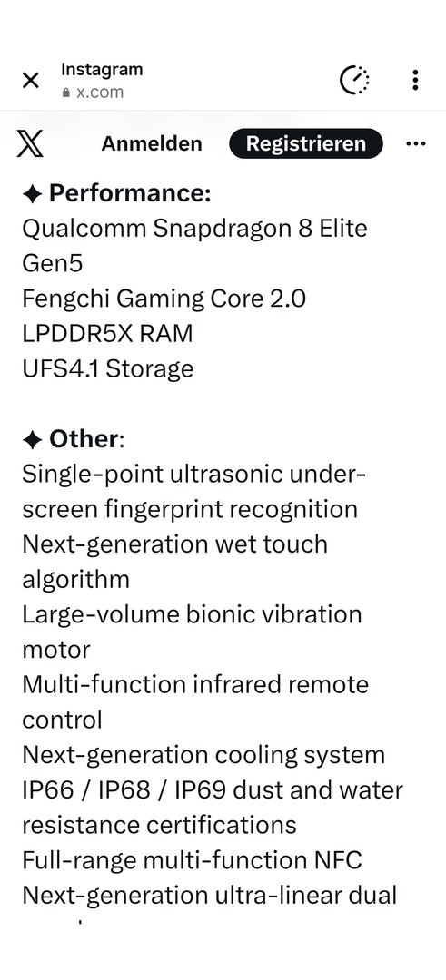Image resolution: width=446 pixels, height=980 pixels.
Task: Tap the sparkle icon before Performance
Action: [x=32, y=194]
